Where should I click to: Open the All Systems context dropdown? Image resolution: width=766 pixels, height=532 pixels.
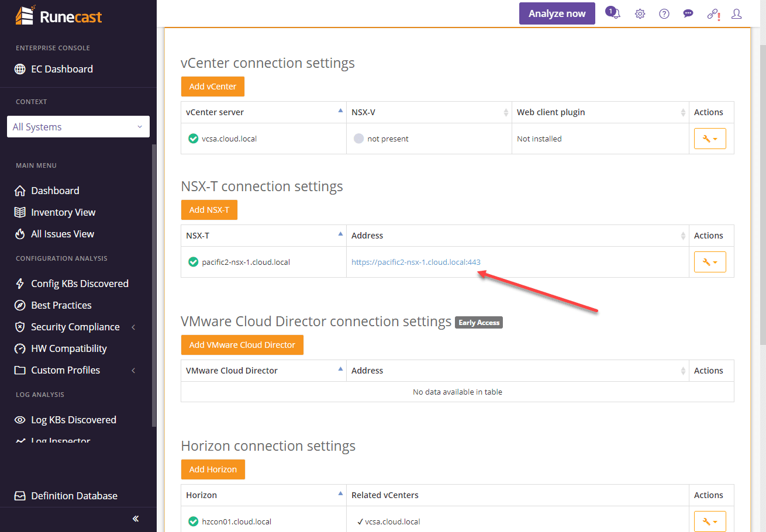(78, 126)
